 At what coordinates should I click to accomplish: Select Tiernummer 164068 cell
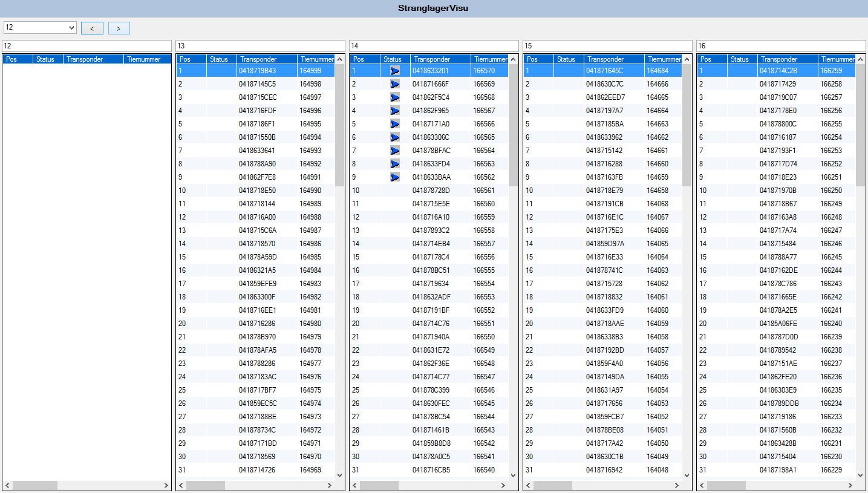click(x=663, y=204)
